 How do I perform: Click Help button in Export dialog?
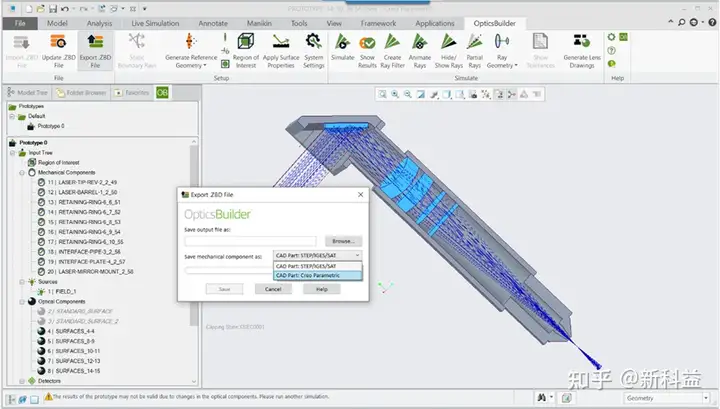pyautogui.click(x=322, y=289)
